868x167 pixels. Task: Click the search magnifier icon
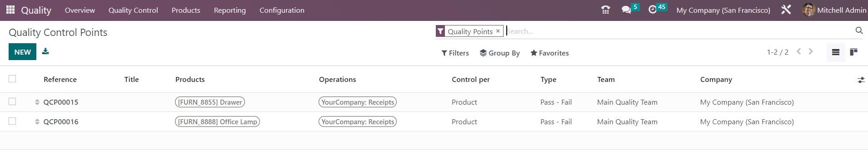tap(858, 30)
